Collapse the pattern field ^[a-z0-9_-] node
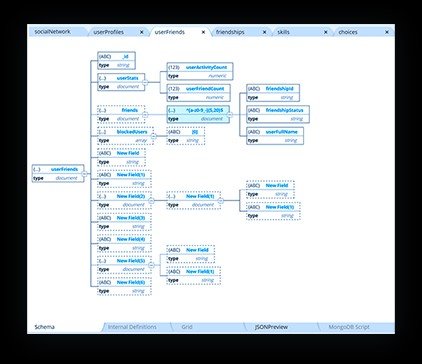Screen dimensions: 422x364 230,114
